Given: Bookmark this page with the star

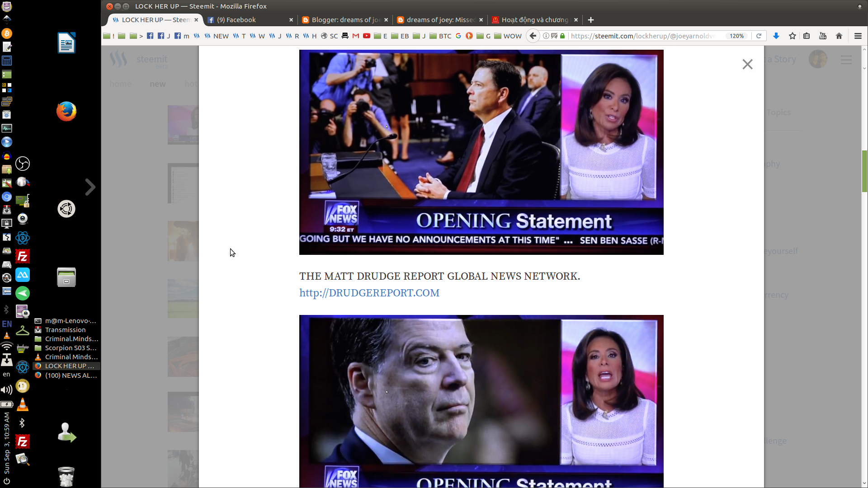Looking at the screenshot, I should [x=793, y=36].
